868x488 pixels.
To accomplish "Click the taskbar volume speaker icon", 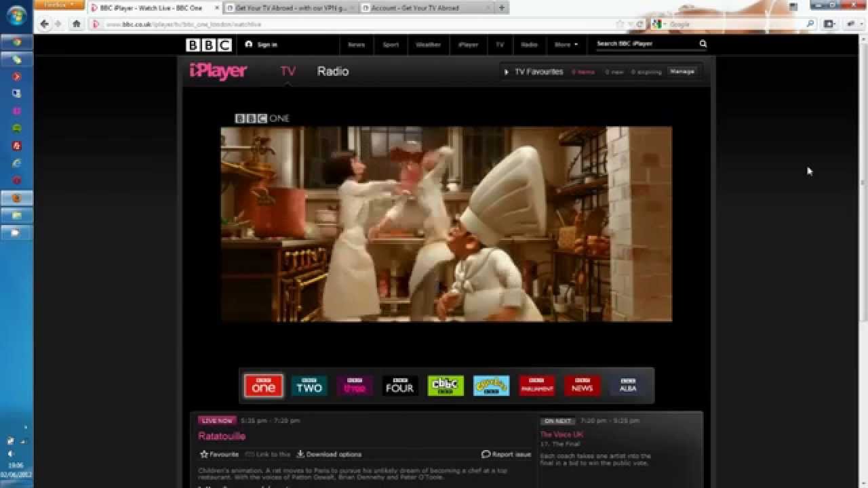I will coord(11,453).
